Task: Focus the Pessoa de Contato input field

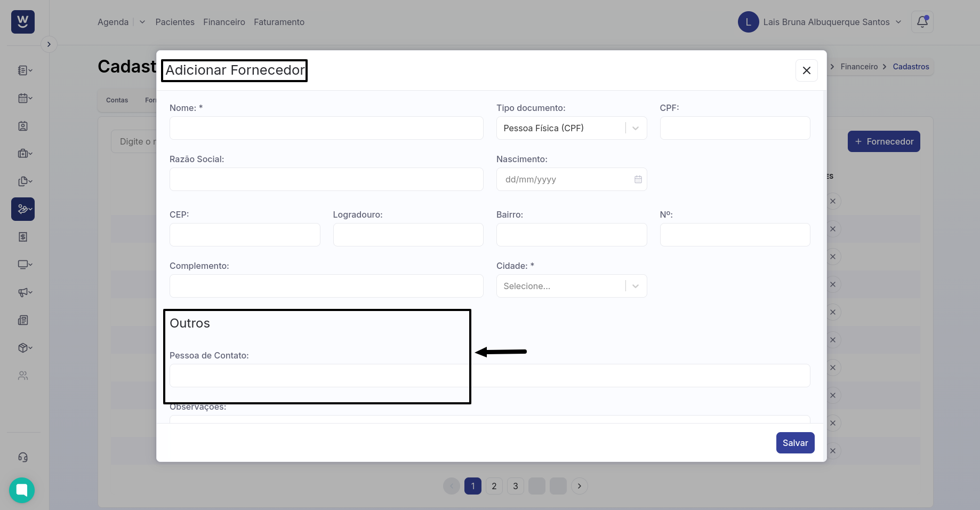Action: point(490,376)
